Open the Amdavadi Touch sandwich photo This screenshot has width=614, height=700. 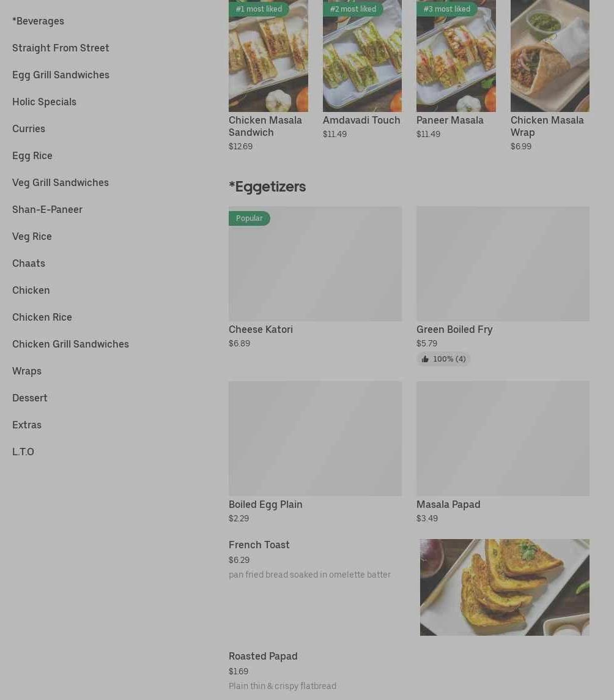click(x=362, y=56)
